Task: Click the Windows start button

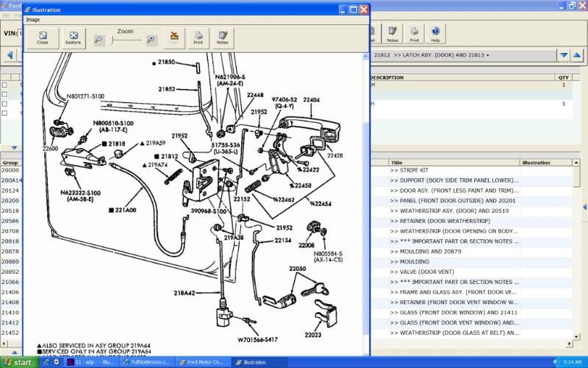Action: coord(18,362)
